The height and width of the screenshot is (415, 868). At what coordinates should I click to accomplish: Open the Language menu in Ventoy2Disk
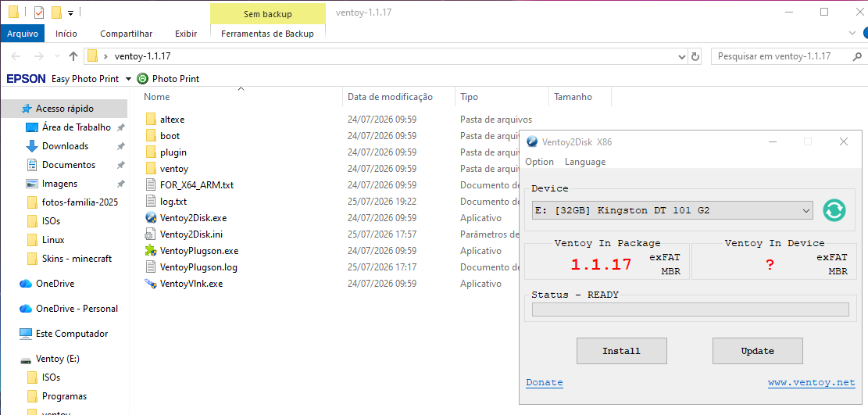[x=585, y=162]
